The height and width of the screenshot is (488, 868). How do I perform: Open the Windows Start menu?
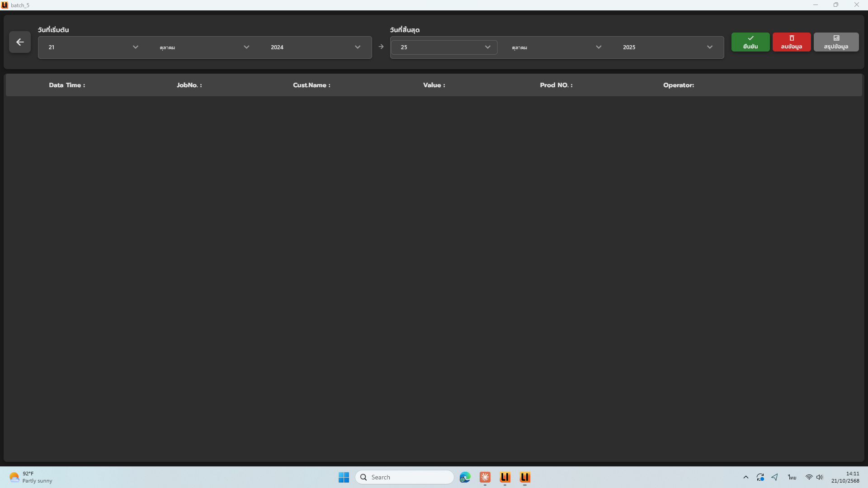click(x=344, y=477)
